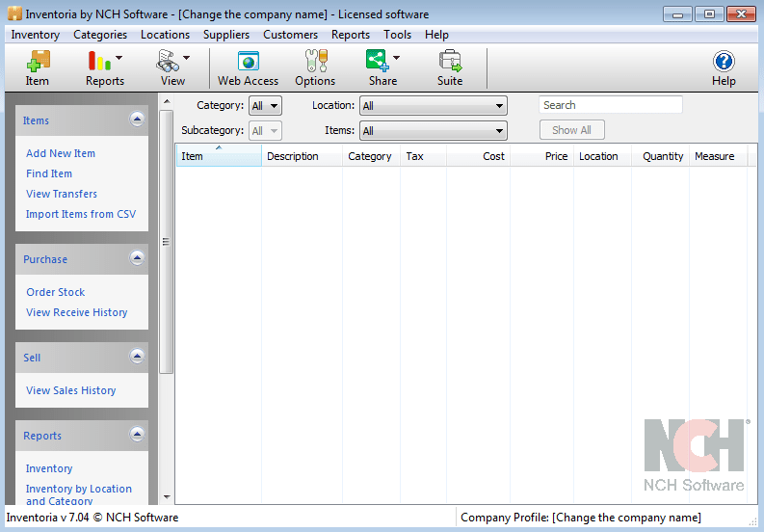The width and height of the screenshot is (764, 532).
Task: Expand the View toolbar dropdown arrow
Action: click(x=186, y=58)
